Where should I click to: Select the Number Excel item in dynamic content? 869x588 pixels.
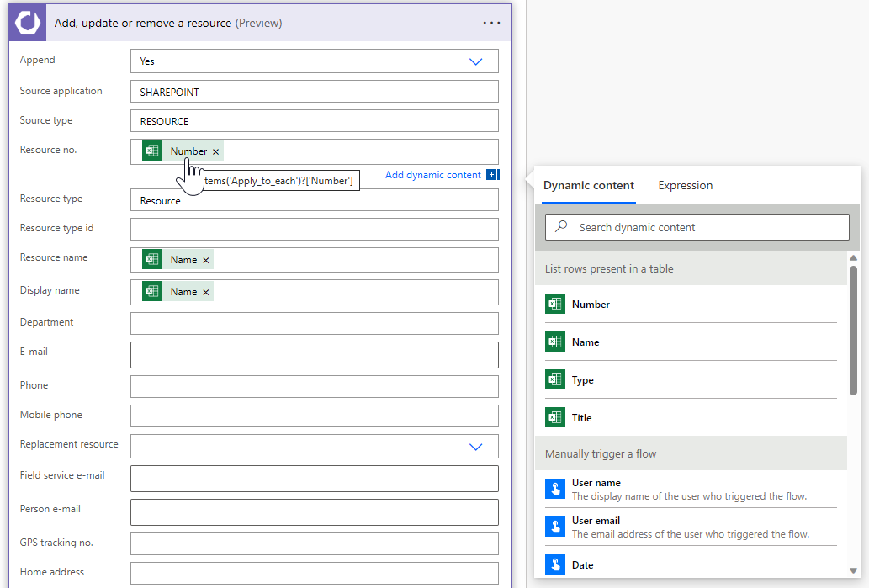591,305
